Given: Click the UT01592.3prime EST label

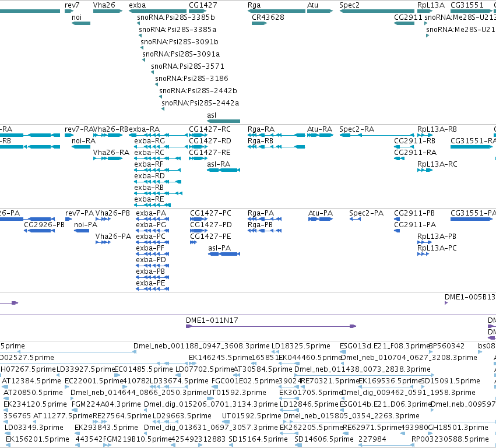Looking at the screenshot, I should pos(236,392).
